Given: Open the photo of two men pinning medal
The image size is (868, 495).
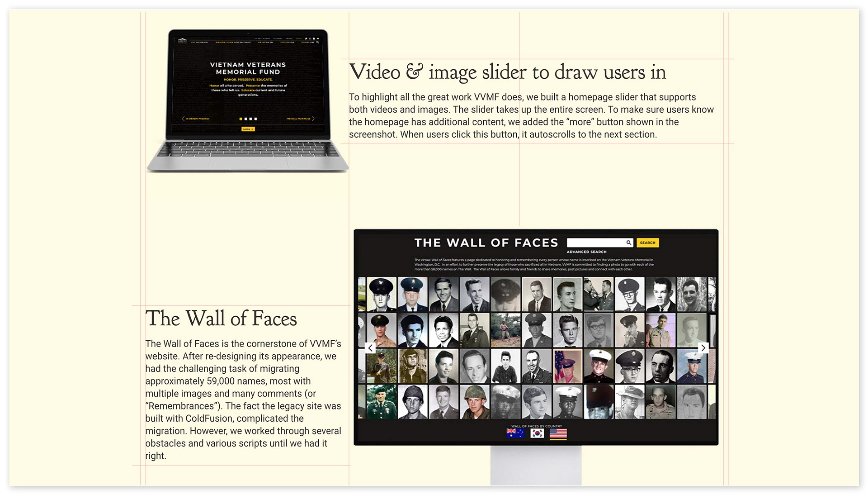Looking at the screenshot, I should click(599, 295).
